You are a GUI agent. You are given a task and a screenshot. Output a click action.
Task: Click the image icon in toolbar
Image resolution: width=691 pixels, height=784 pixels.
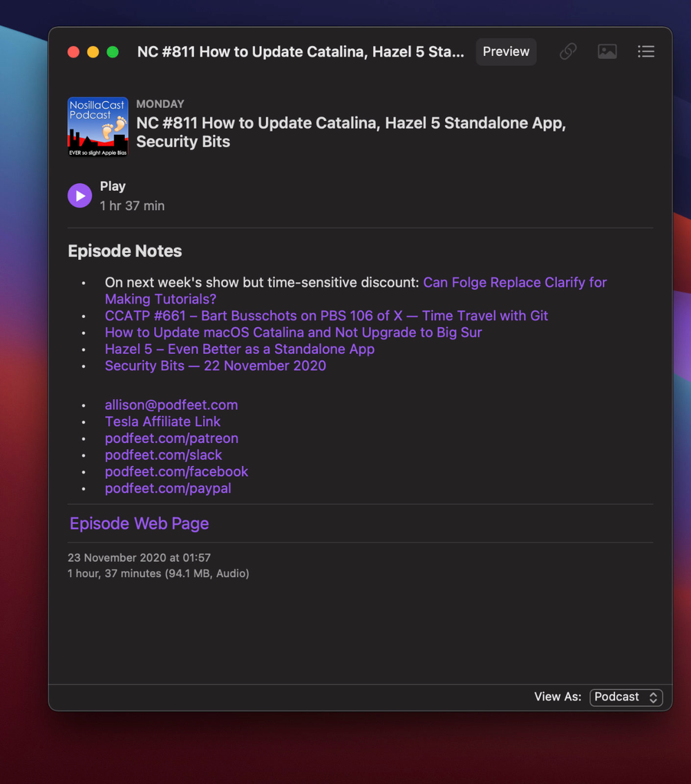(x=607, y=52)
